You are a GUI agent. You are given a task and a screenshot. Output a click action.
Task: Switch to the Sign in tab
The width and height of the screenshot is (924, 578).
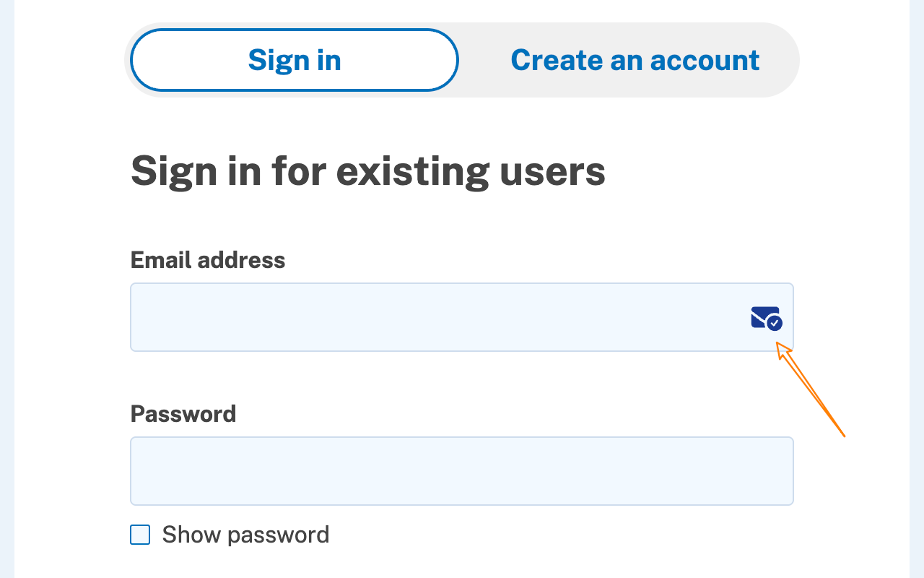[x=295, y=60]
